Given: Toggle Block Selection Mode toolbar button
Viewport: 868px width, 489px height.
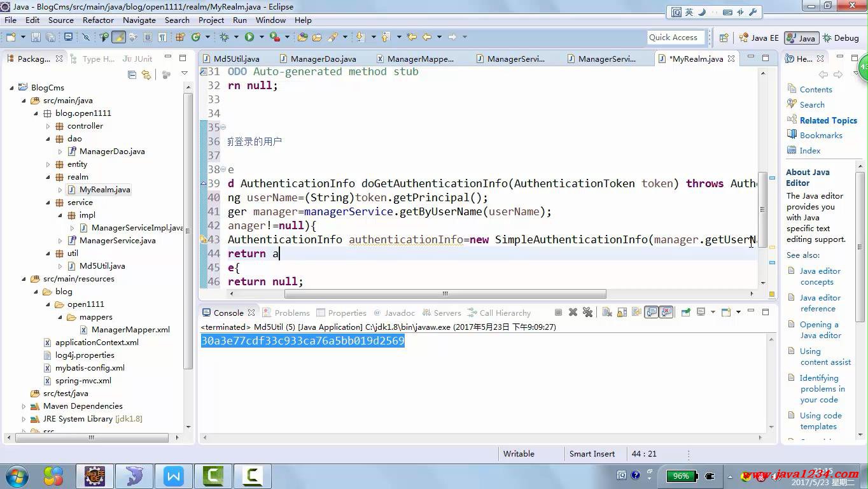Looking at the screenshot, I should pyautogui.click(x=147, y=37).
